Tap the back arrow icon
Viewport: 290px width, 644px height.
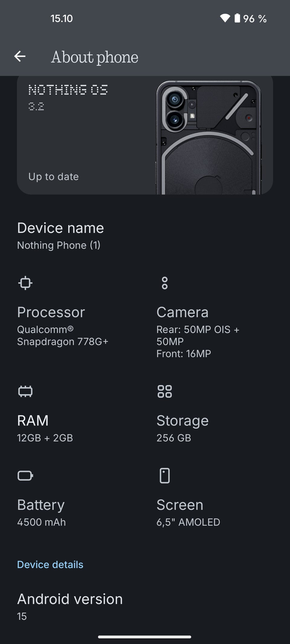pyautogui.click(x=20, y=56)
